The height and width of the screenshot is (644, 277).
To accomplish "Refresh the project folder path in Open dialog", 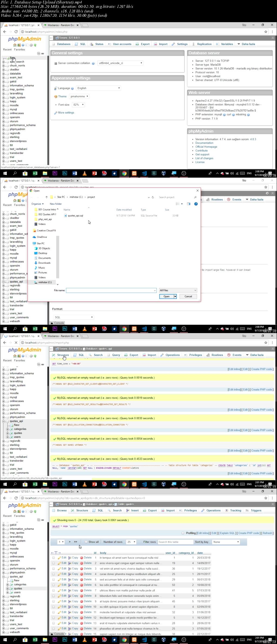I will 153,197.
